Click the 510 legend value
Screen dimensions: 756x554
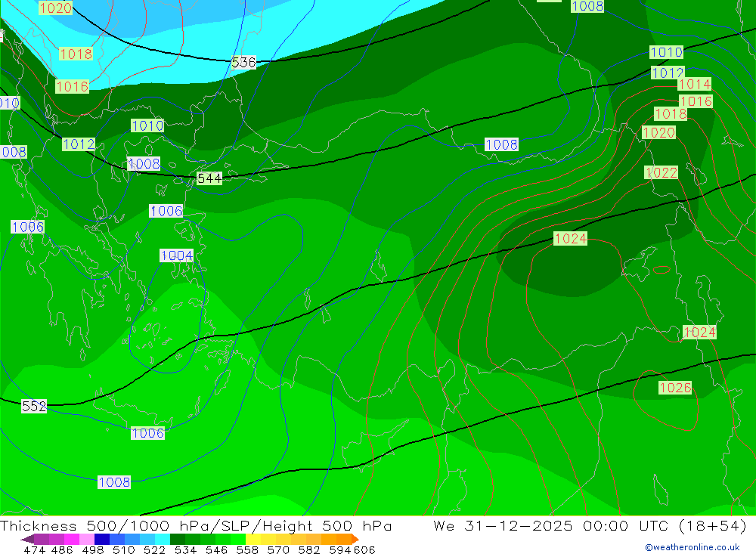pos(123,549)
